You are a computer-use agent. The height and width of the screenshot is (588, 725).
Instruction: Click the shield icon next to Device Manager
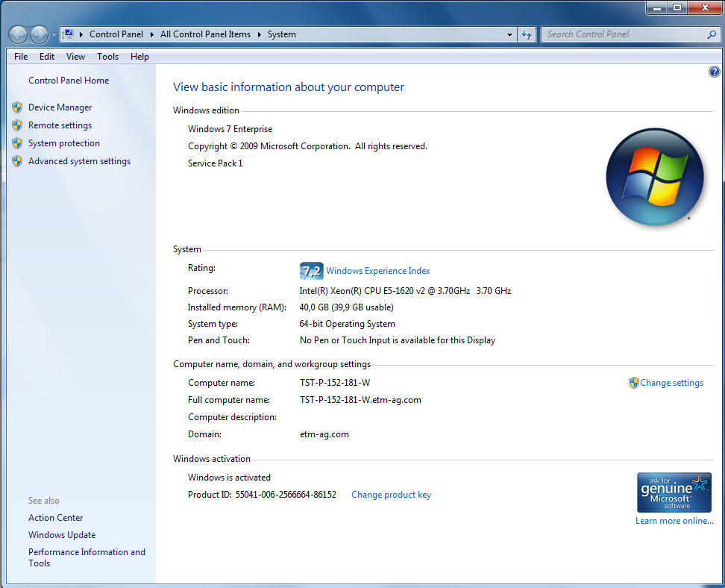click(17, 107)
